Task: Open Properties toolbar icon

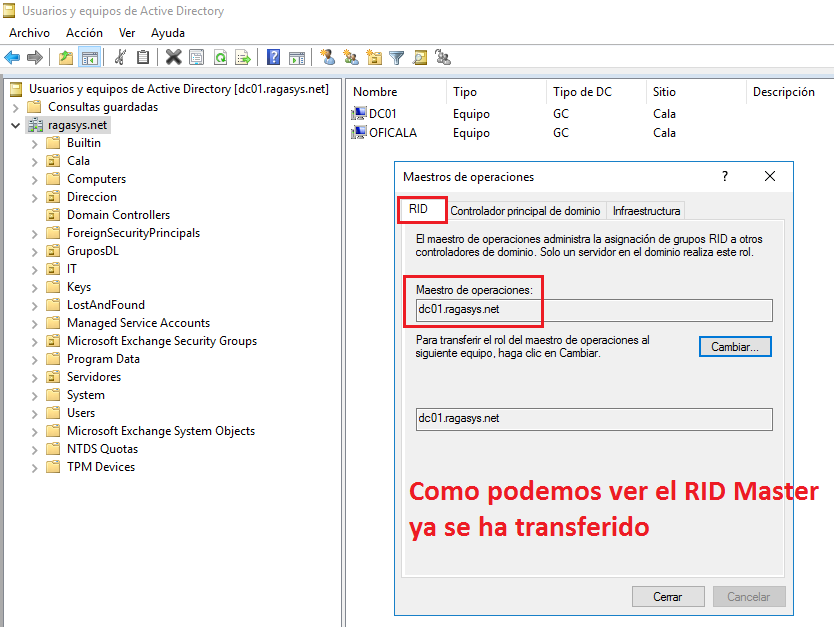Action: (x=197, y=57)
